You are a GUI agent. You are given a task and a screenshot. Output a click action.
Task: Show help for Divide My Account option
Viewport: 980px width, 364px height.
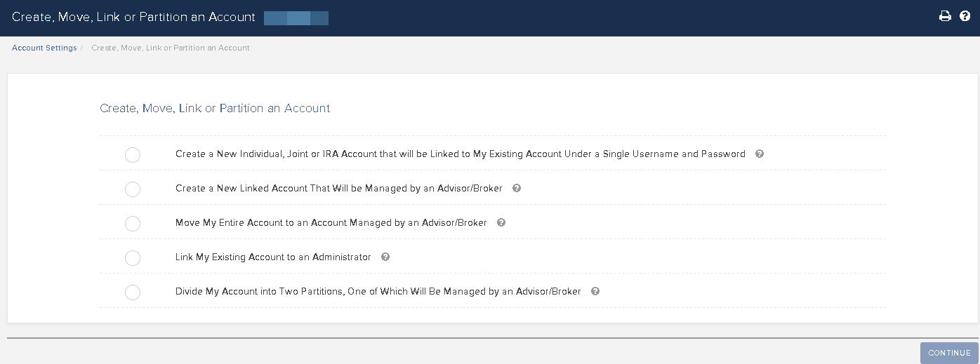[x=595, y=291]
